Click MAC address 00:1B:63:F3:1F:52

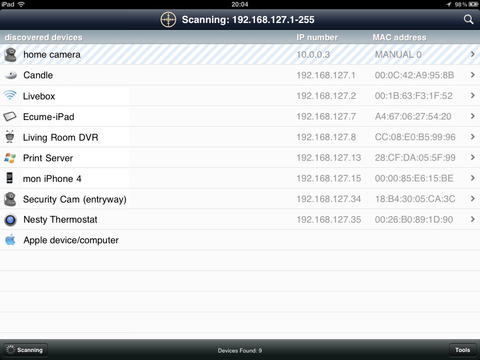414,96
